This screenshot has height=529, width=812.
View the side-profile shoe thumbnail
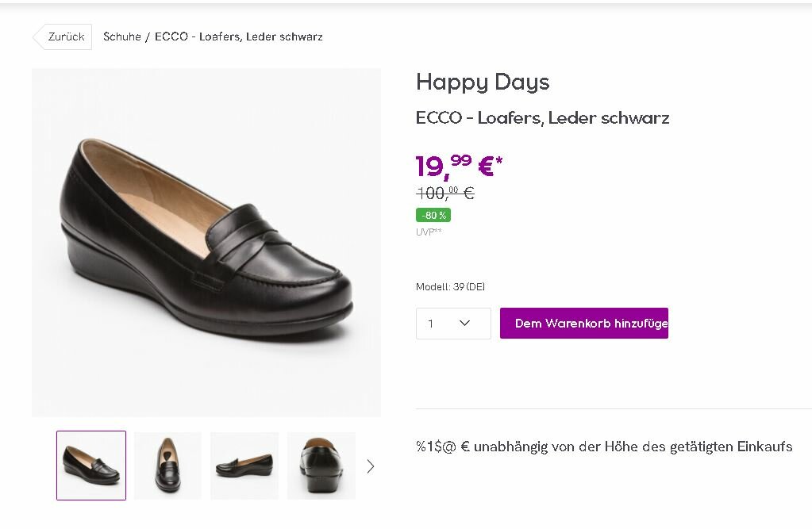point(244,466)
